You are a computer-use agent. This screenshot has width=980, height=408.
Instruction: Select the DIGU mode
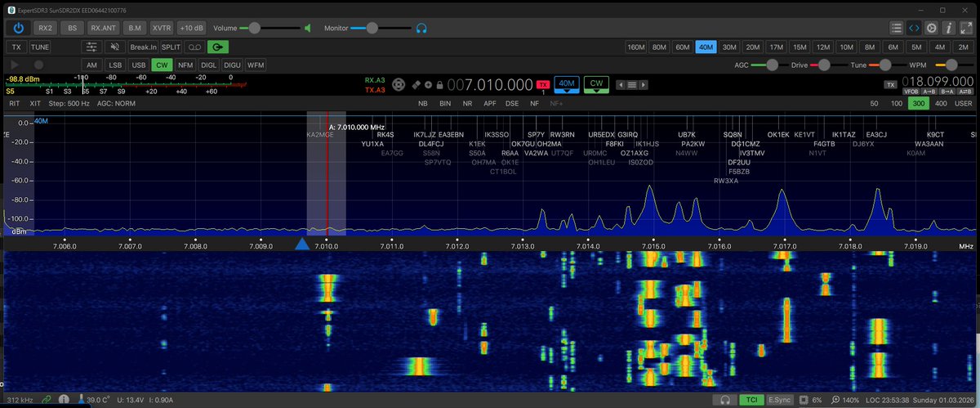[232, 65]
